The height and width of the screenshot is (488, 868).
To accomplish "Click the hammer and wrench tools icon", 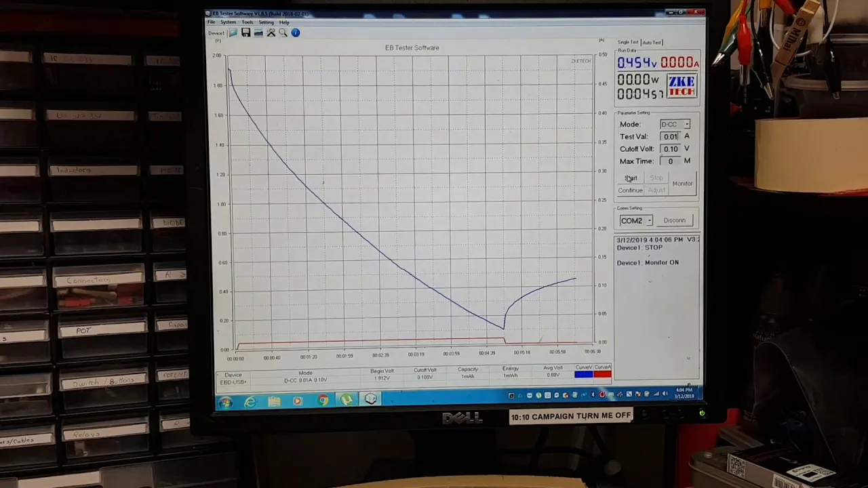I will click(271, 33).
